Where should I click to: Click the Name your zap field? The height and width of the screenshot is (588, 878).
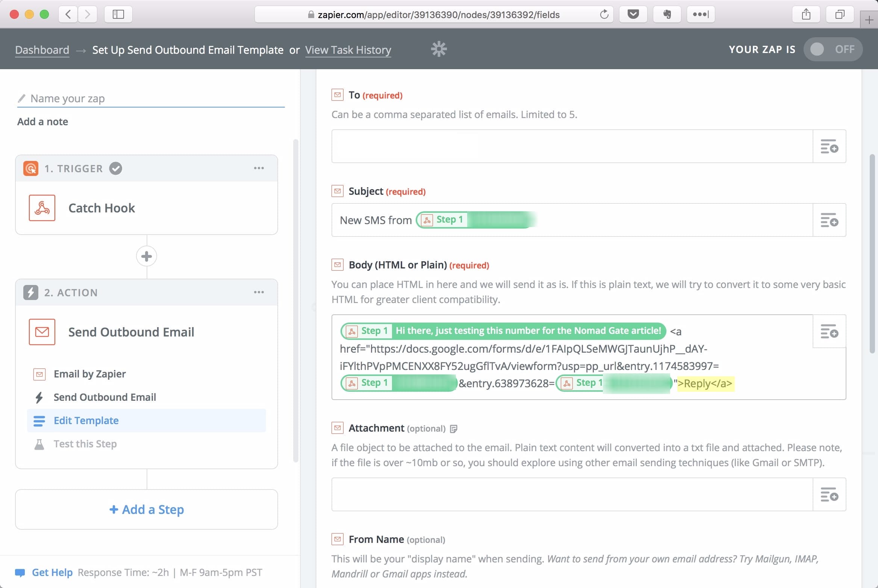151,99
